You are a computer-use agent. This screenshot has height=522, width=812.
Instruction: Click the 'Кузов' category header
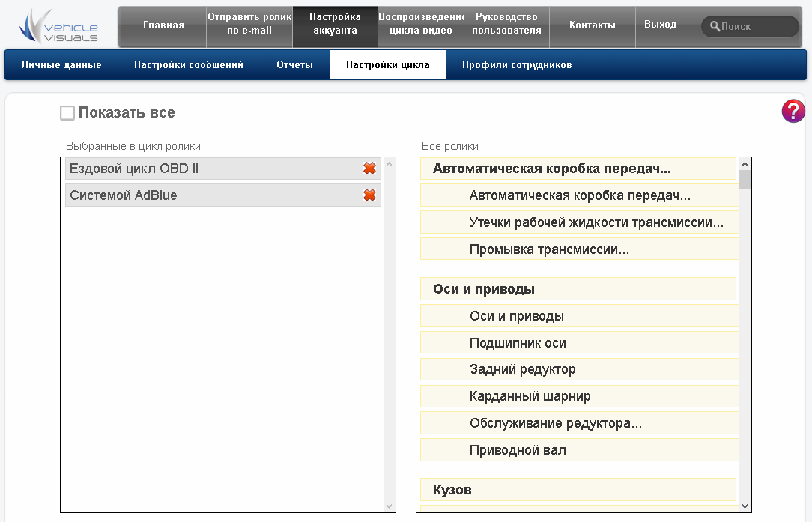[578, 489]
